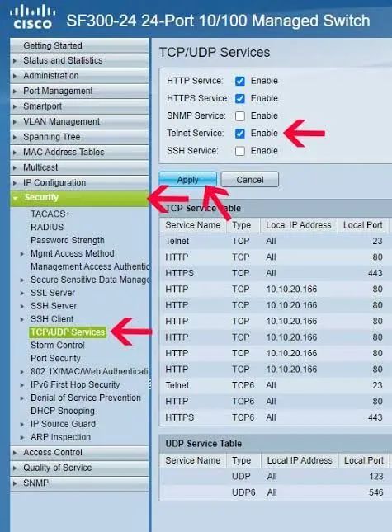Expand the Smartport section arrow
Image resolution: width=392 pixels, height=532 pixels.
click(15, 106)
